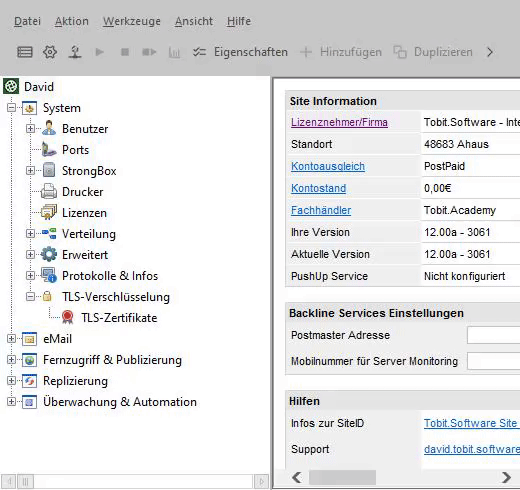The image size is (520, 490).
Task: Collapse the TLS-Verschlüsselung node
Action: 30,297
